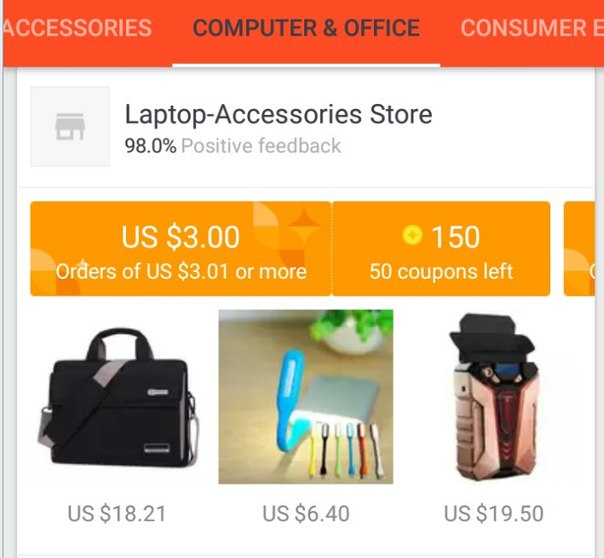The width and height of the screenshot is (604, 558).
Task: Claim the 150 coins coupon
Action: (441, 248)
